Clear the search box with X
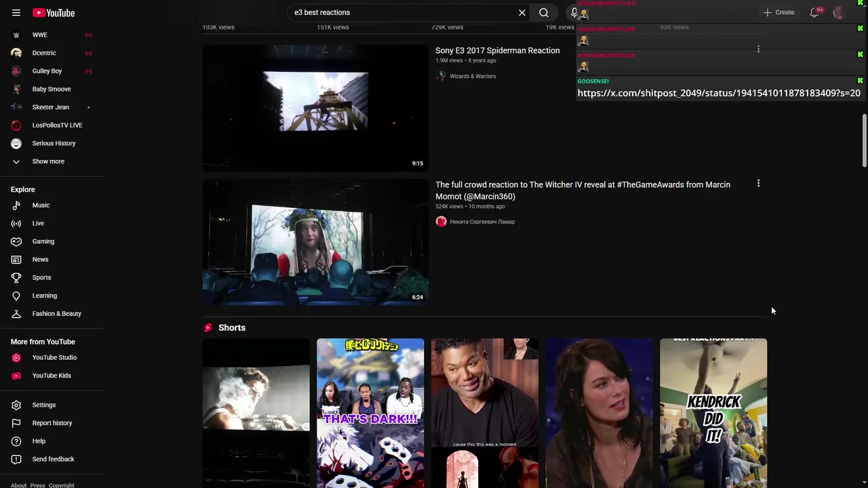 click(x=522, y=12)
